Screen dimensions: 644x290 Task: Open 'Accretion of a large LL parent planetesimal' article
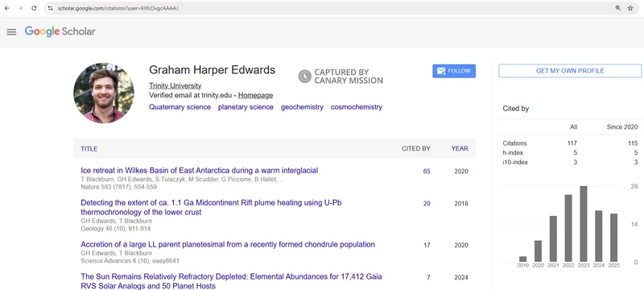[228, 245]
